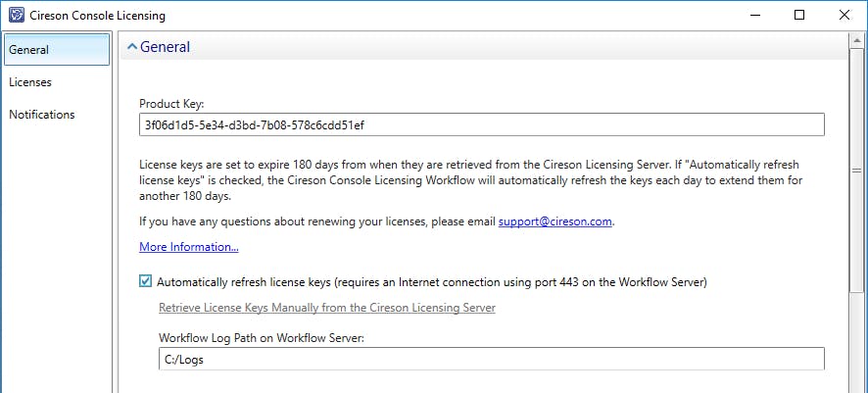Click the Cireson Console Licensing title text
Screen dimensions: 868x393
point(96,16)
